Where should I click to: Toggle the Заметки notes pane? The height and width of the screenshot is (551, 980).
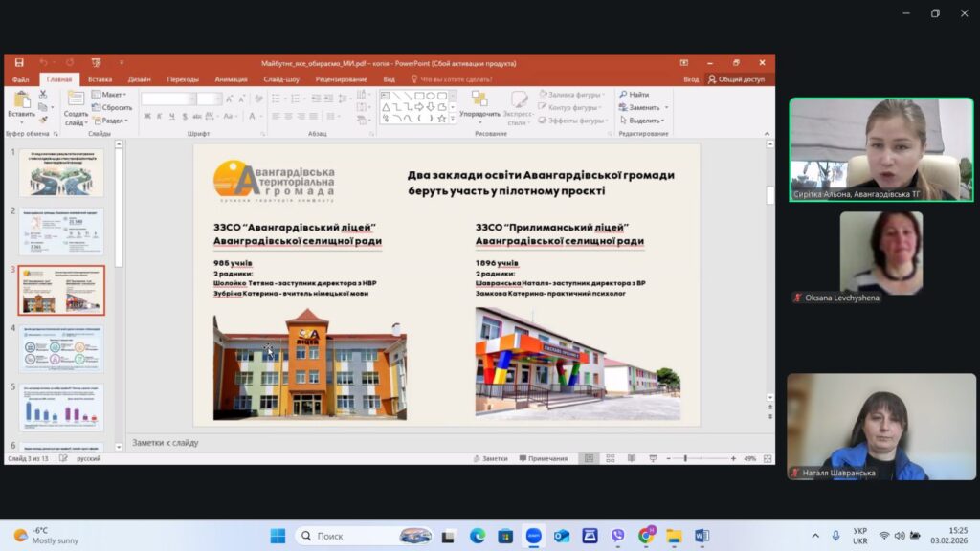pos(490,459)
